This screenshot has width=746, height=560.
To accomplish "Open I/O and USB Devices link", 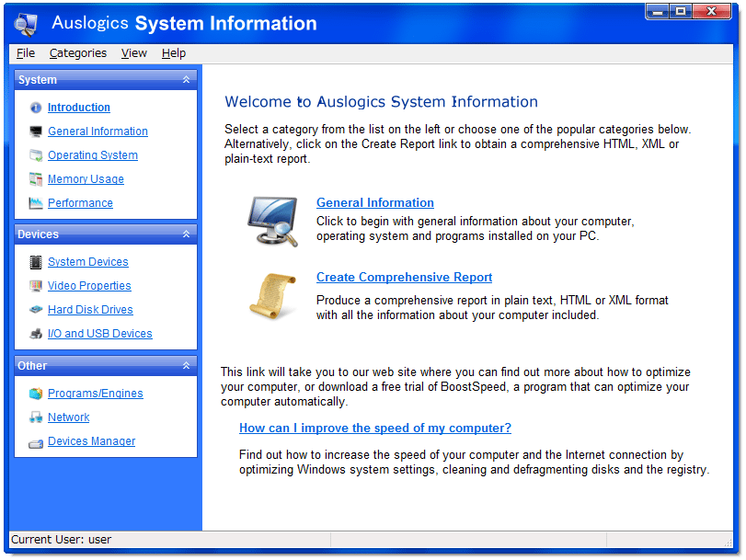I will point(100,334).
